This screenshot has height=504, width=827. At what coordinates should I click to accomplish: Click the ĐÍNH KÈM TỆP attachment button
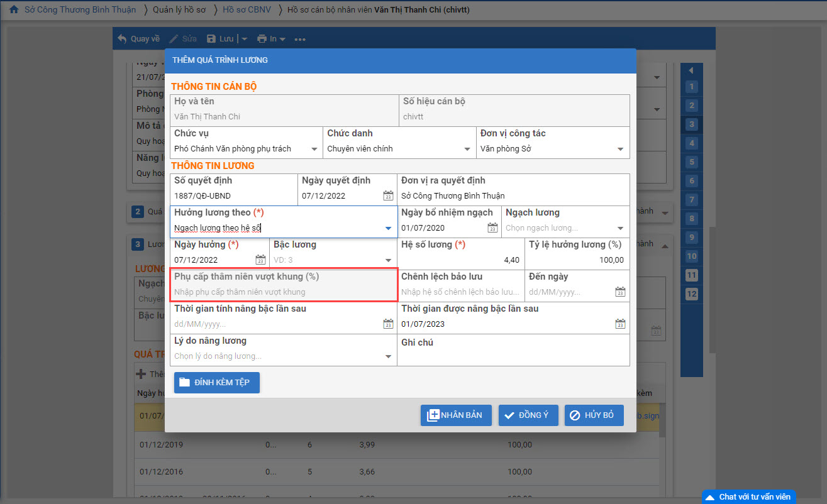[216, 383]
